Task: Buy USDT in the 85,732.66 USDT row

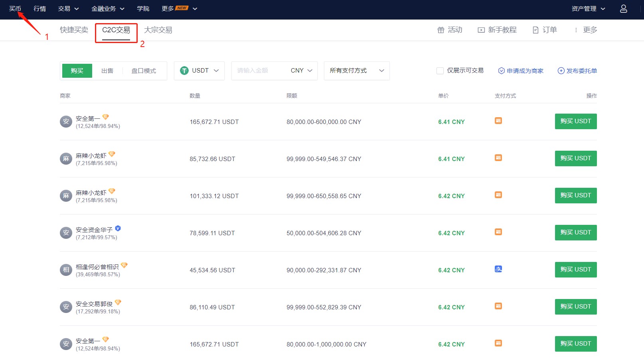Action: [x=576, y=158]
